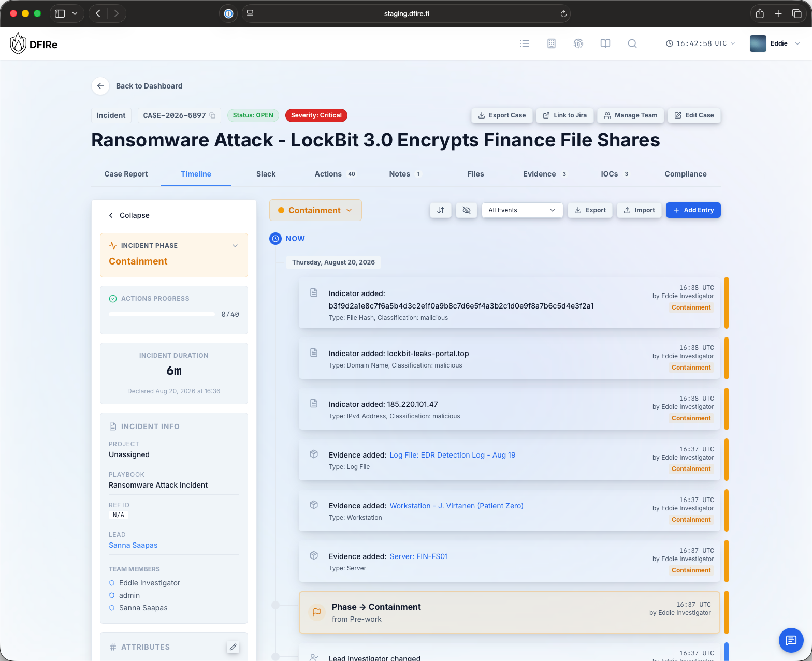Select the Timeline tab
812x661 pixels.
click(196, 174)
